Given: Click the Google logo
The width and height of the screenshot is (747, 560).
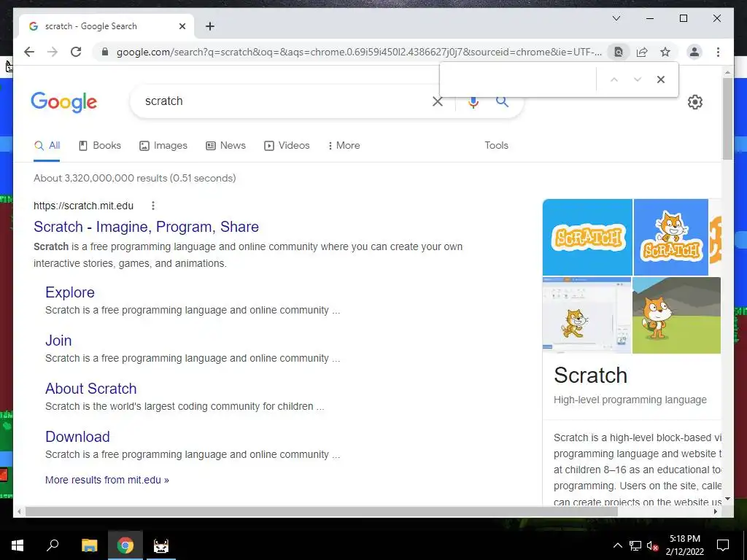Looking at the screenshot, I should point(64,102).
